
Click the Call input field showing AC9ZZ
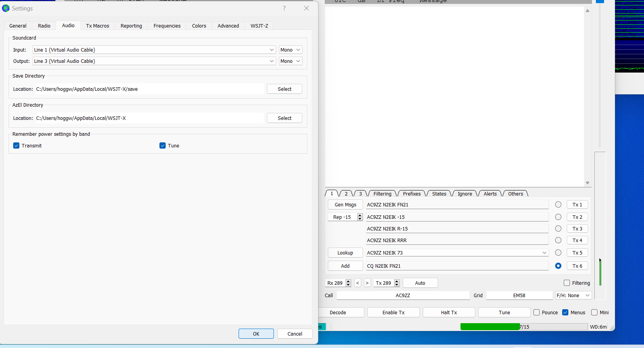[x=403, y=295]
